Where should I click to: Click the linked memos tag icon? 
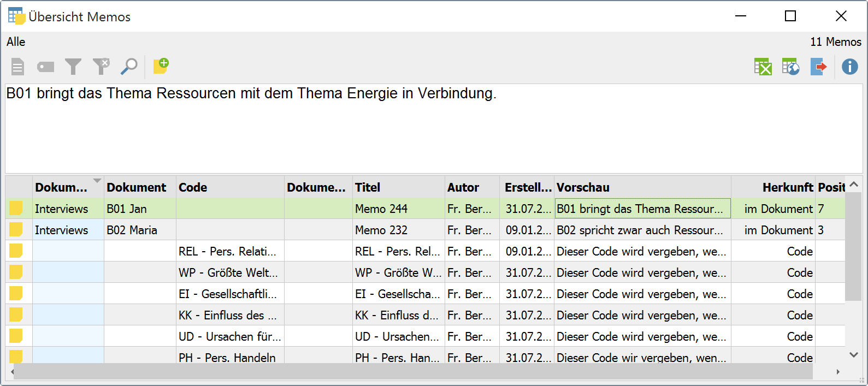[x=45, y=67]
